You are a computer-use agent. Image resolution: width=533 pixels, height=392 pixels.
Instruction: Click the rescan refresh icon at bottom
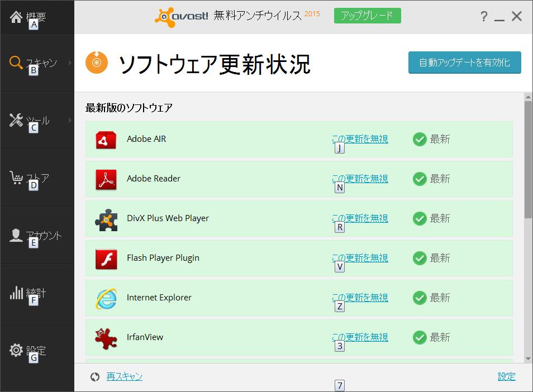[95, 377]
